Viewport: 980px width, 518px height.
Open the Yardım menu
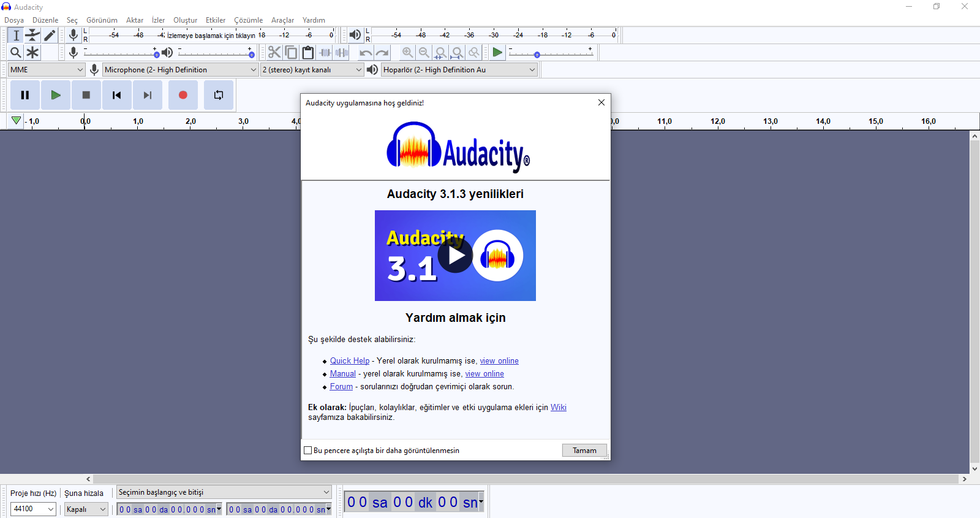314,20
